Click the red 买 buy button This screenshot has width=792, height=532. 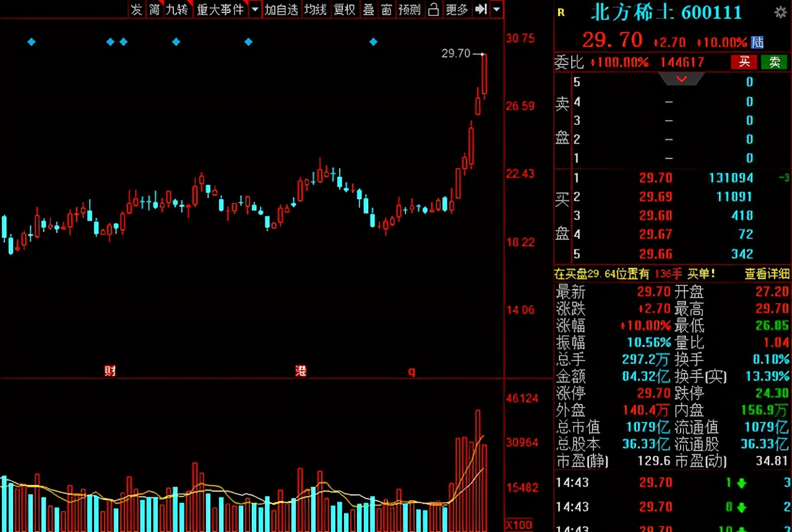pos(744,62)
